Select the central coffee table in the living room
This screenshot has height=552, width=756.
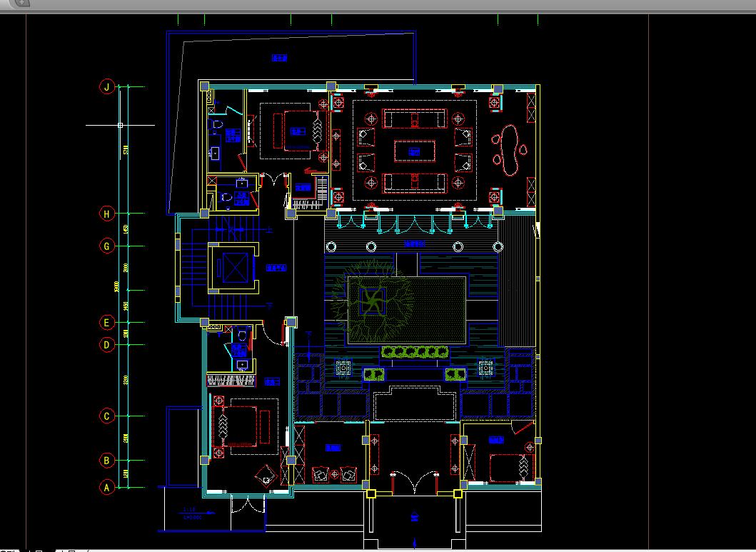[415, 151]
